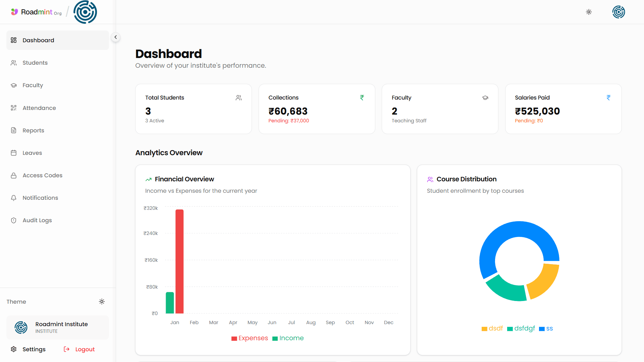Open profile menu from top-right avatar

618,12
